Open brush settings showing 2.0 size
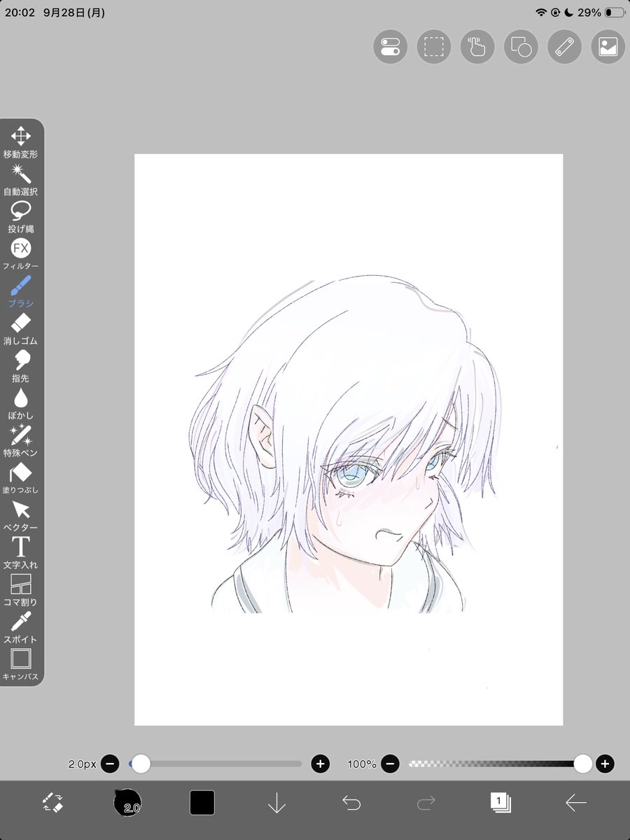630x840 pixels. coord(127,803)
